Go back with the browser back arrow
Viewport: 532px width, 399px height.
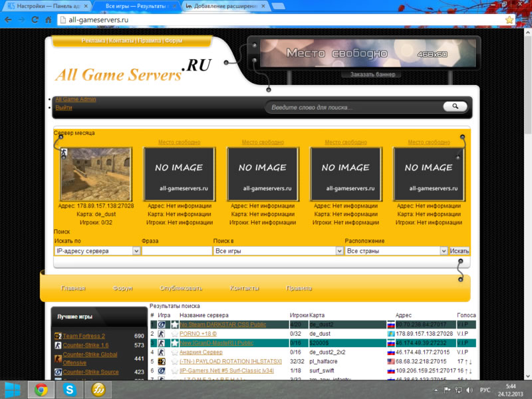[x=8, y=20]
